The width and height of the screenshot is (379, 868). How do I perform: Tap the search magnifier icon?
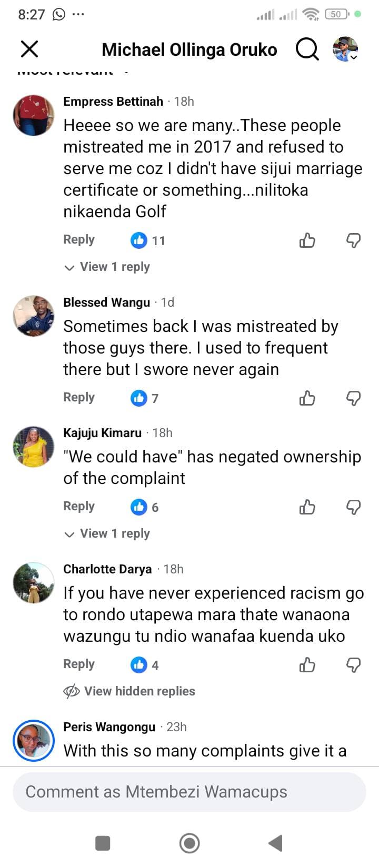click(307, 49)
